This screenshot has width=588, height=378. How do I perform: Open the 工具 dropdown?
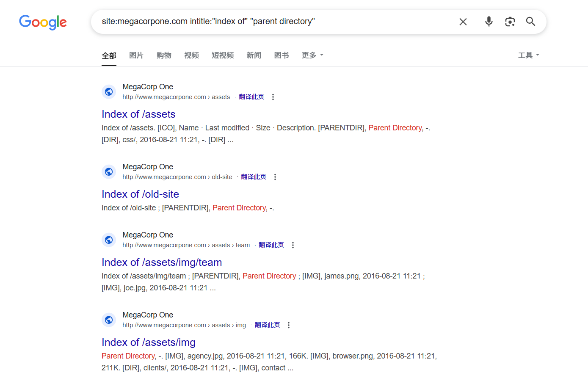(x=529, y=55)
